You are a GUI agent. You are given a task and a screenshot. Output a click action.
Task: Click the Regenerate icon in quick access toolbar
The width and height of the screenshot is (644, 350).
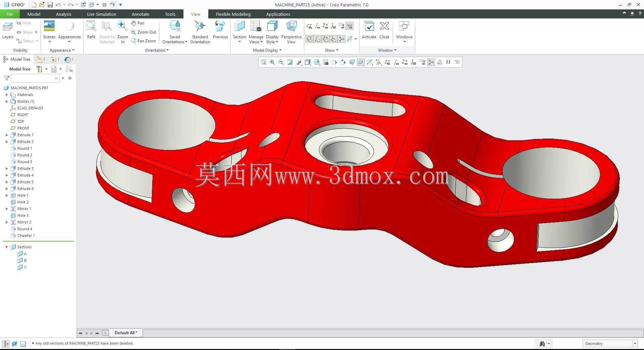coord(83,5)
